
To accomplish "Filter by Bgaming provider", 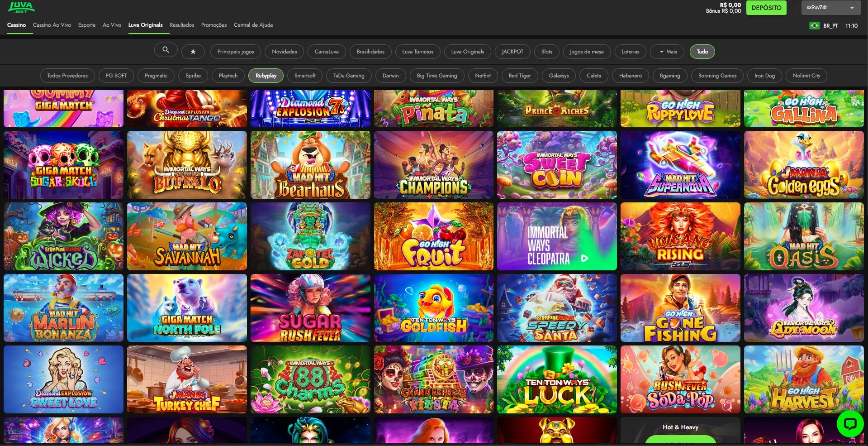I will click(x=670, y=76).
